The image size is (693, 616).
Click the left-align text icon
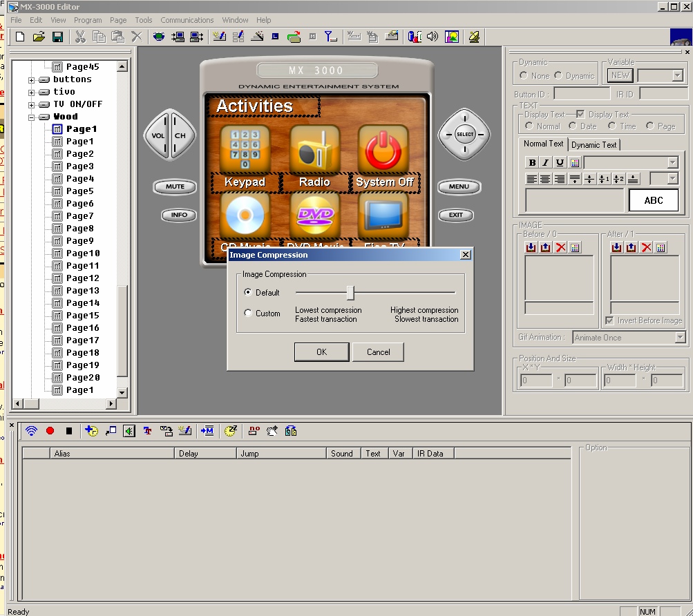click(x=532, y=179)
